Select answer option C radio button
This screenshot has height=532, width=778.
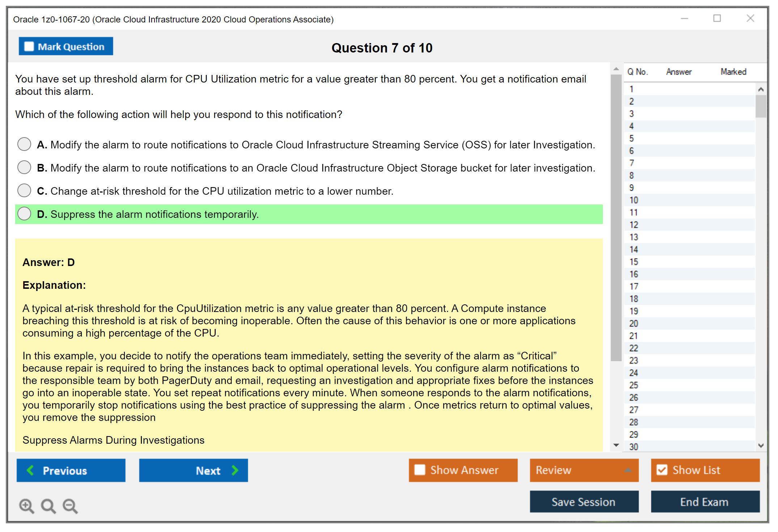pyautogui.click(x=24, y=190)
